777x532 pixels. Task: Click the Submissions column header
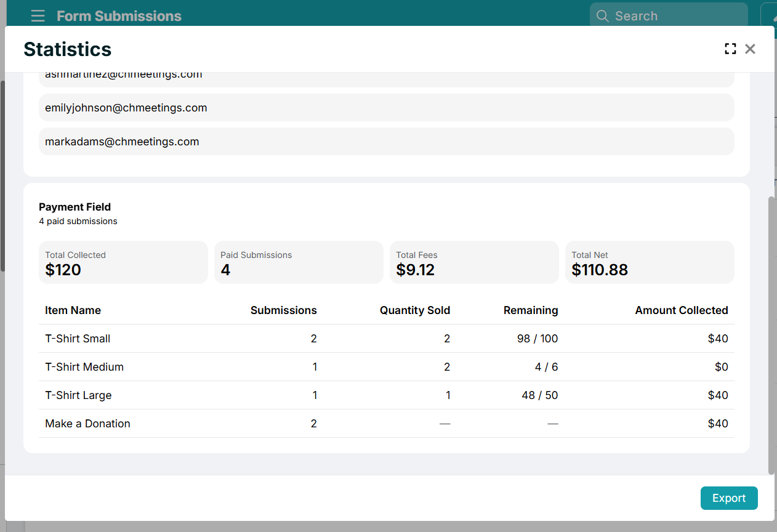(284, 310)
